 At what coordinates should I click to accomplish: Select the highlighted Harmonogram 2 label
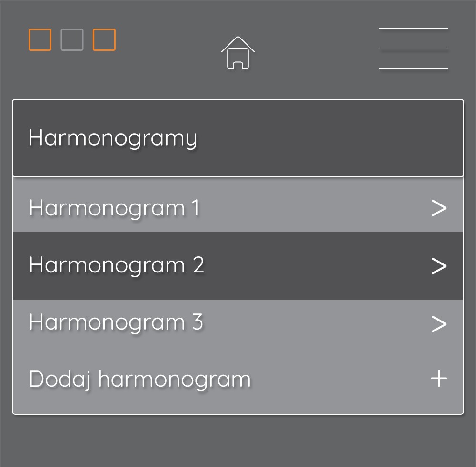117,266
